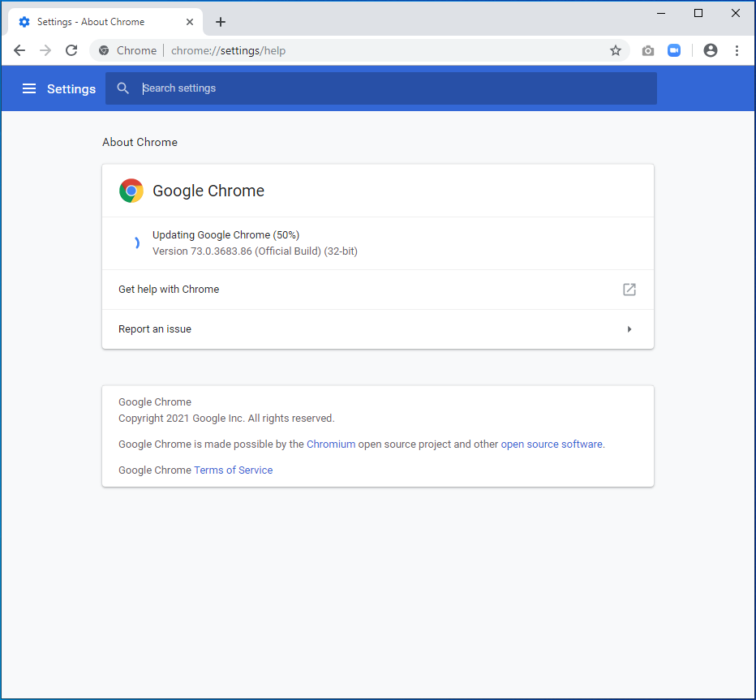Image resolution: width=756 pixels, height=700 pixels.
Task: Click the camera capture icon in the toolbar
Action: 647,50
